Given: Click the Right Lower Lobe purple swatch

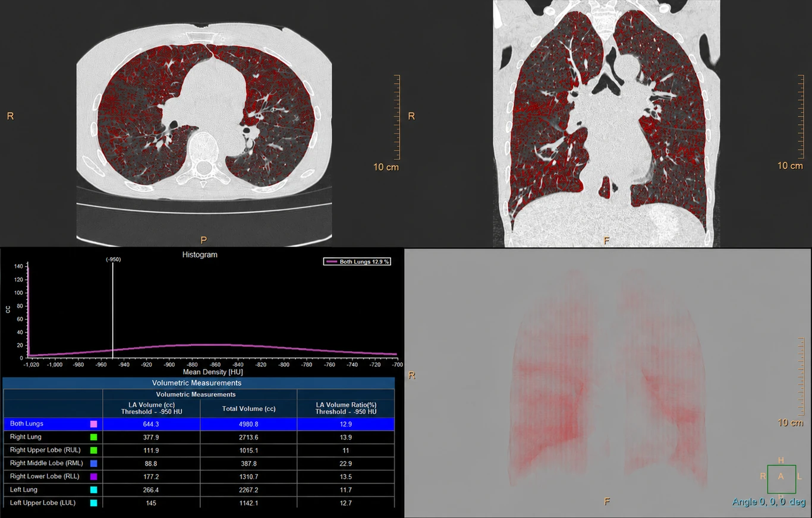Looking at the screenshot, I should pos(93,476).
